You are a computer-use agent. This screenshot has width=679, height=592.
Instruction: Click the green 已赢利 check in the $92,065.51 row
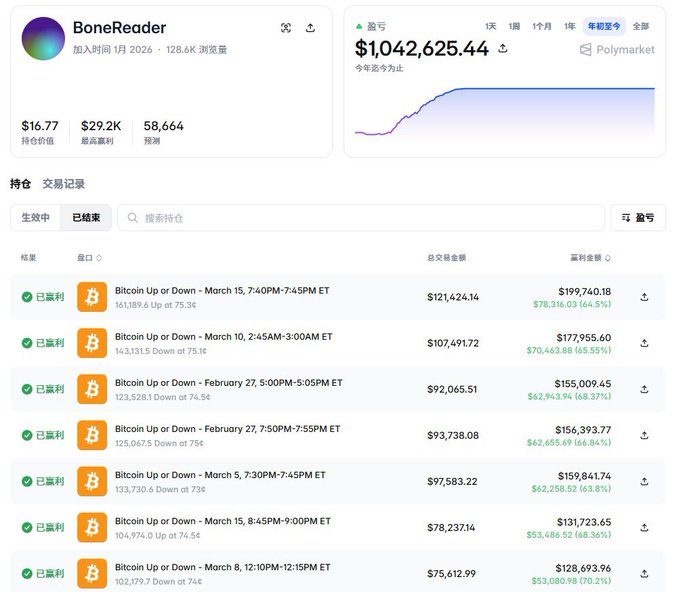coord(27,389)
